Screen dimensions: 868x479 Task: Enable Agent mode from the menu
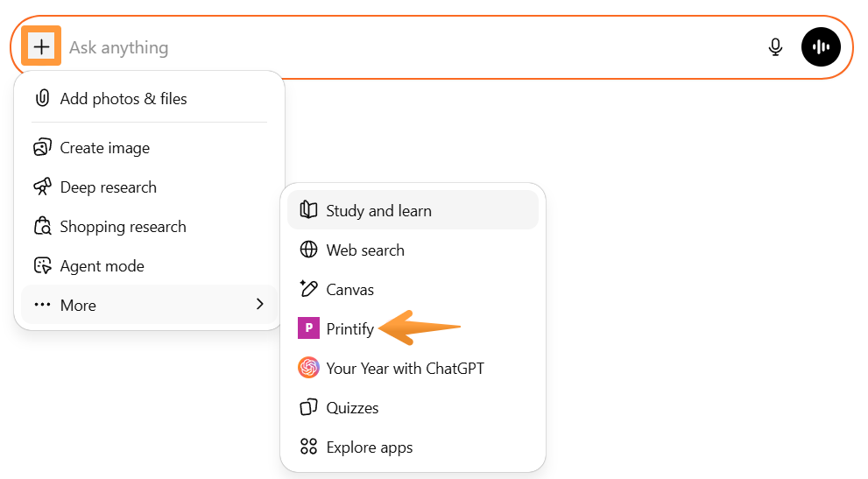[x=150, y=266]
